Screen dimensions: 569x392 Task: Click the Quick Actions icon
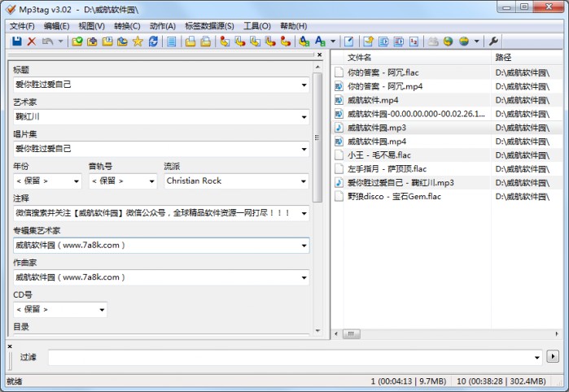[320, 41]
